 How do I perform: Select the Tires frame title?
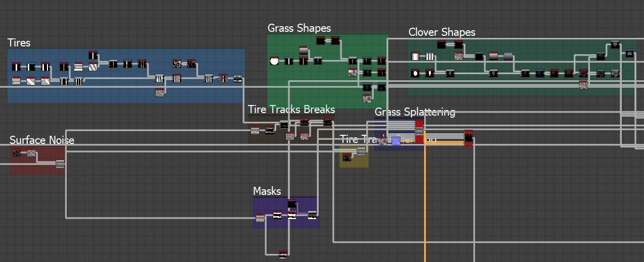pos(19,43)
